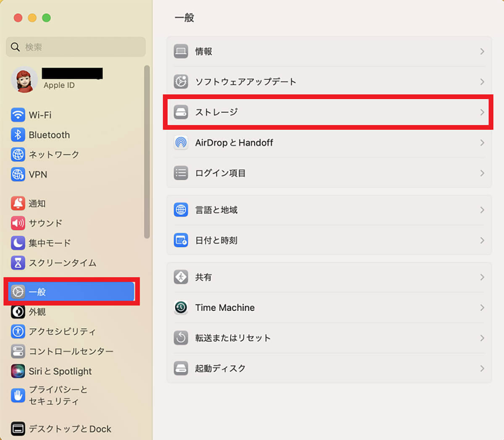The image size is (504, 440).
Task: Select the Siri と Spotlight icon
Action: [x=18, y=371]
